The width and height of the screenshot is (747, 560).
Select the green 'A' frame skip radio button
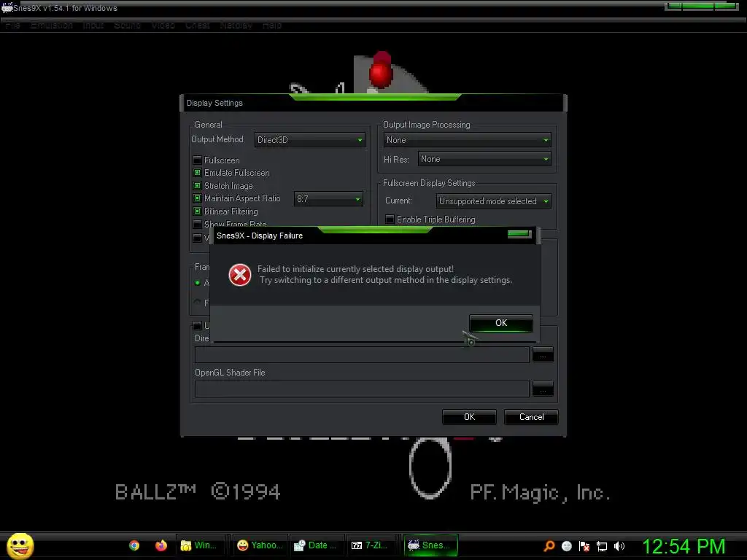197,283
